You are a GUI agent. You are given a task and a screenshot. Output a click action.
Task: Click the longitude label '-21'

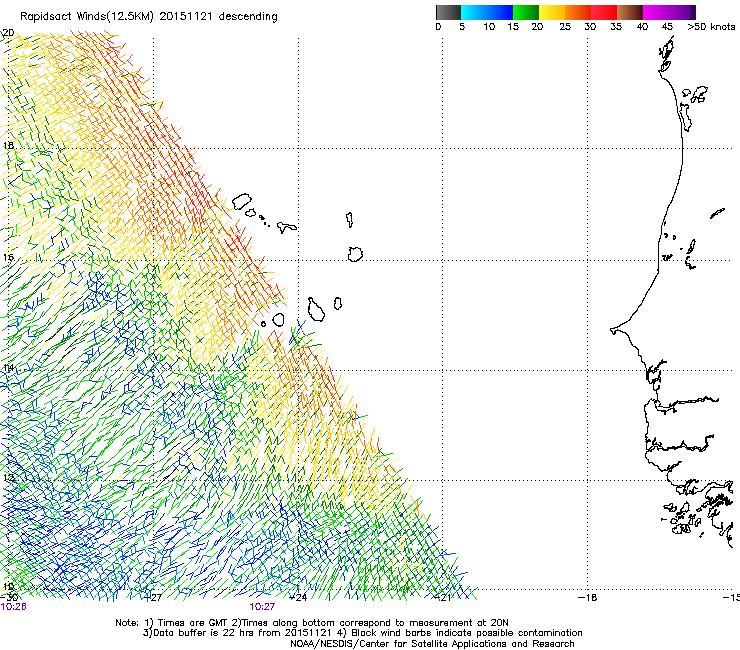[442, 598]
